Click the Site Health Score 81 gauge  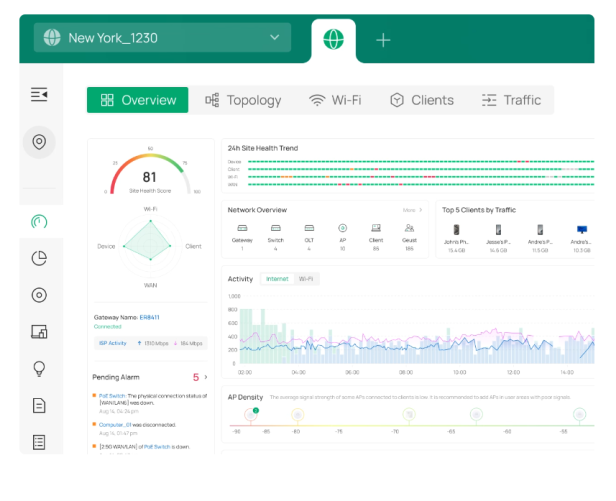(150, 174)
